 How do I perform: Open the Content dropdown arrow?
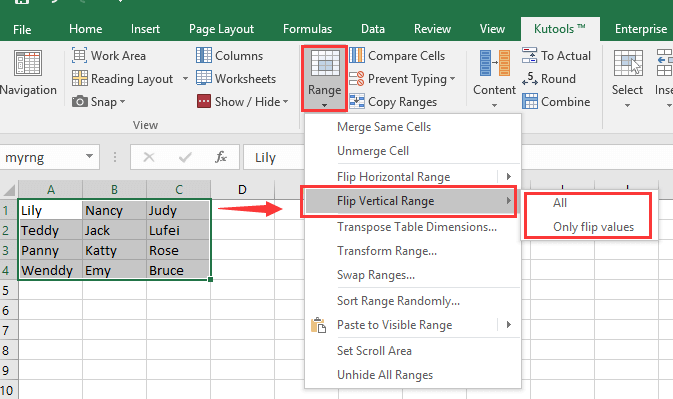tap(494, 105)
